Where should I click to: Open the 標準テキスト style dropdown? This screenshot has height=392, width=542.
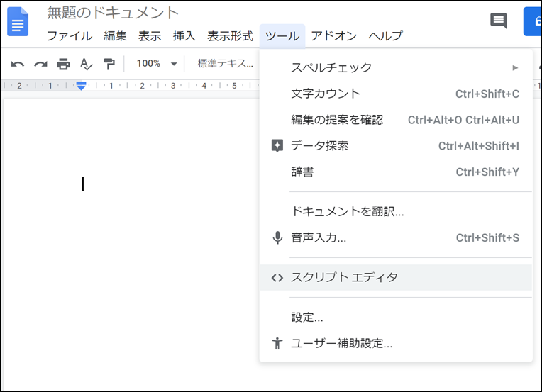(x=226, y=64)
